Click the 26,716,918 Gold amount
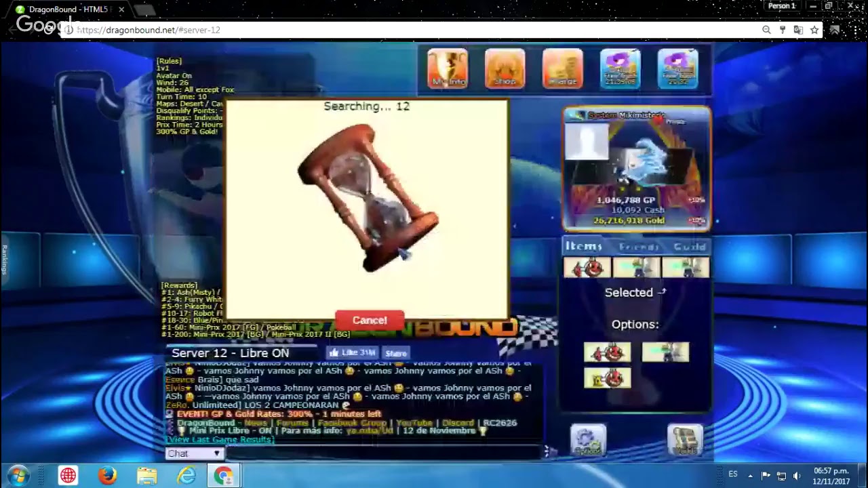868x488 pixels. coord(629,221)
